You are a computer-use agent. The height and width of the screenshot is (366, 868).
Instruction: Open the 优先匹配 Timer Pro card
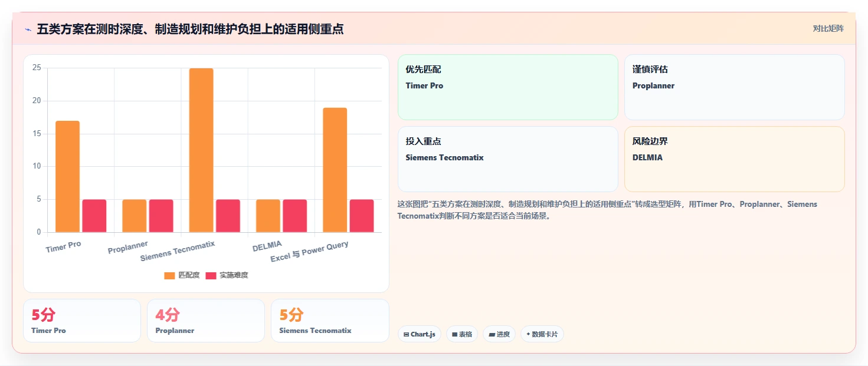click(x=507, y=87)
